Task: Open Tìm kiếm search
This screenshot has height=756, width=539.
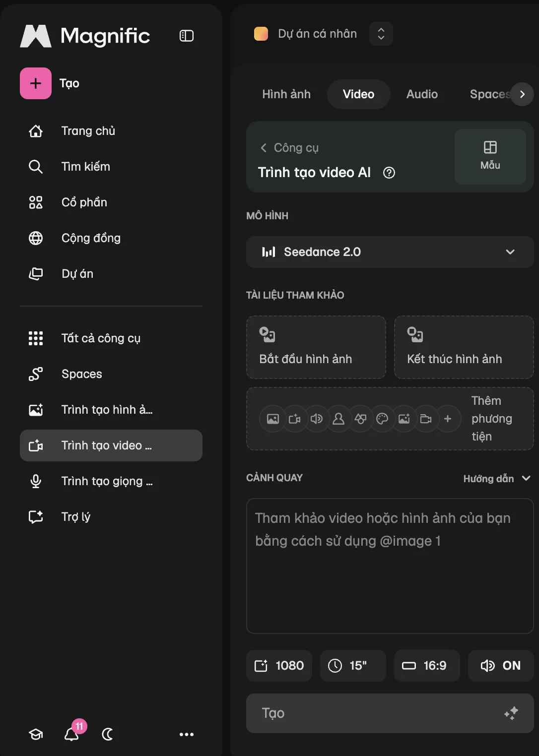Action: (x=111, y=167)
